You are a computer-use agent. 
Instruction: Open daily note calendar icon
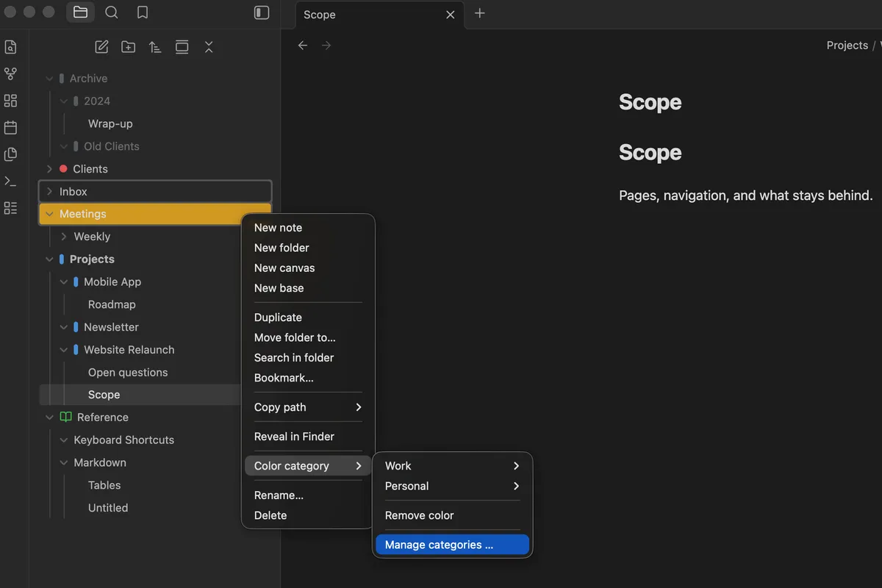[10, 127]
